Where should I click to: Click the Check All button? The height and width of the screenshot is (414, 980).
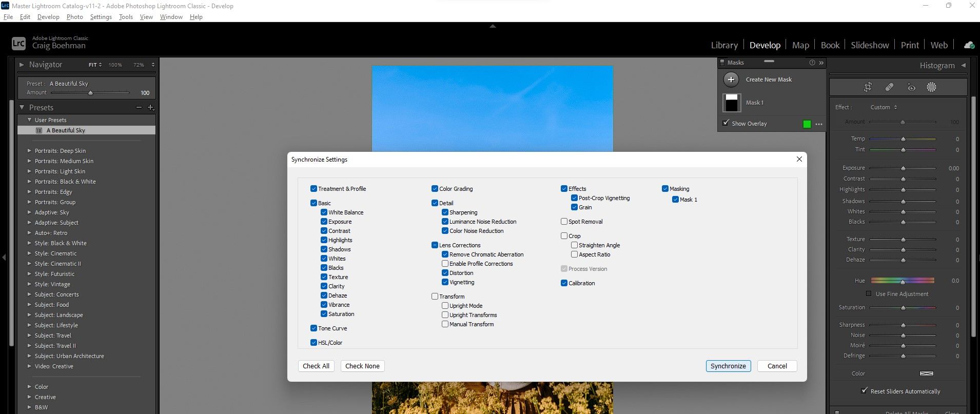pyautogui.click(x=316, y=366)
